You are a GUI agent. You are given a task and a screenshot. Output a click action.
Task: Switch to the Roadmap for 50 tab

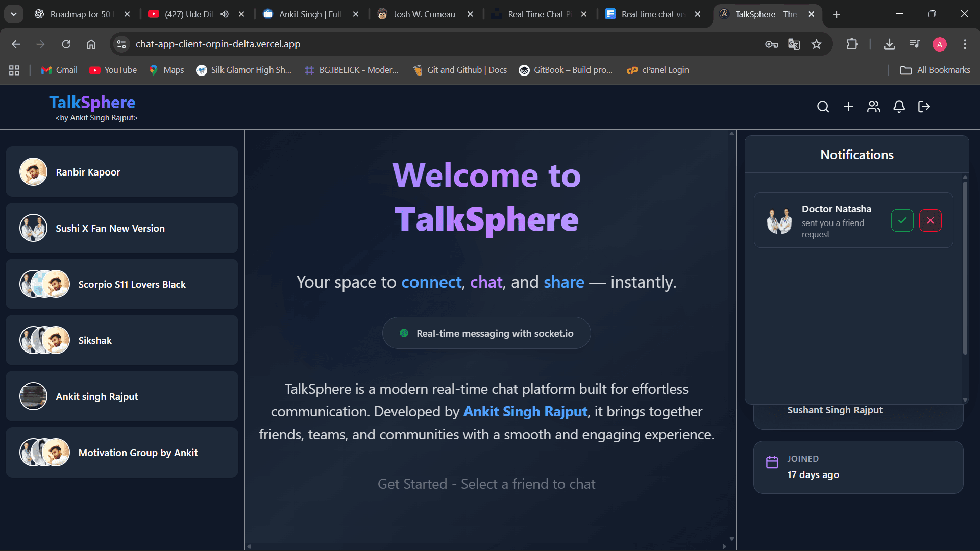pos(79,14)
